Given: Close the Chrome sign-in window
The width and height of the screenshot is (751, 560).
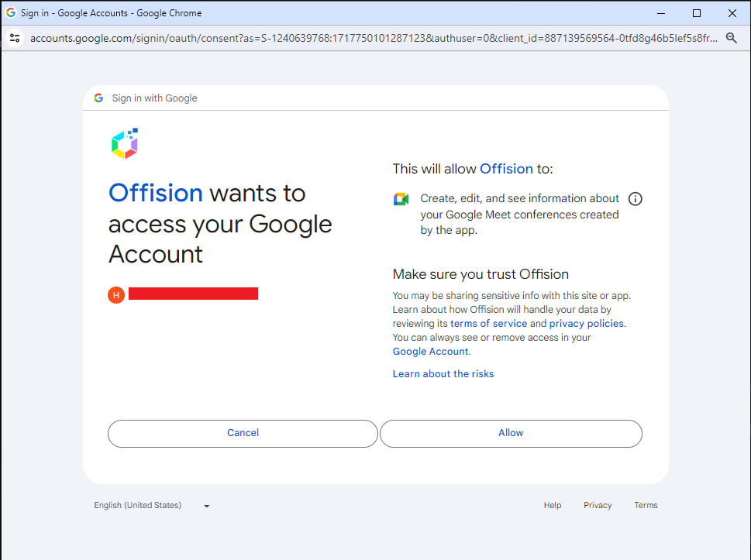Looking at the screenshot, I should click(732, 13).
